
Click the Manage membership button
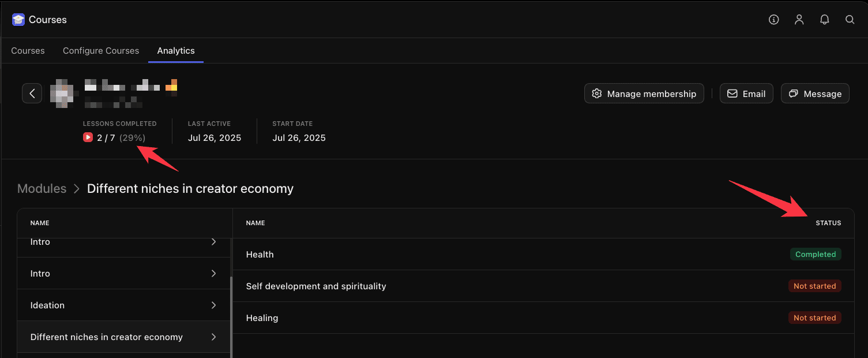click(644, 93)
